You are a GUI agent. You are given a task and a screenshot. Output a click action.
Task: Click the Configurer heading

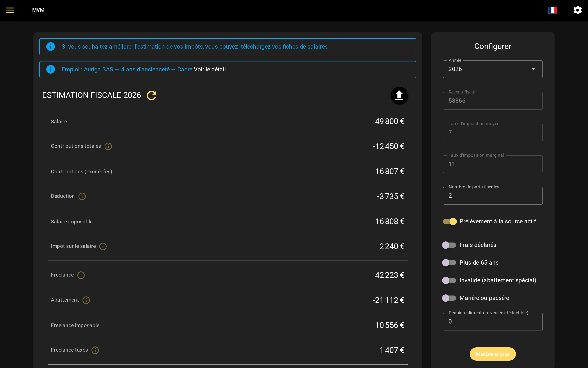tap(493, 46)
